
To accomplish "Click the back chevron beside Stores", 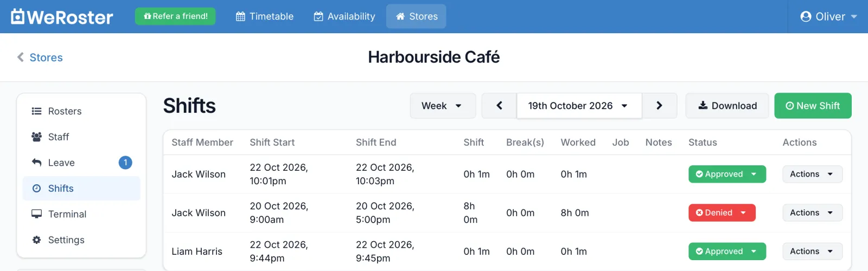I will [21, 57].
